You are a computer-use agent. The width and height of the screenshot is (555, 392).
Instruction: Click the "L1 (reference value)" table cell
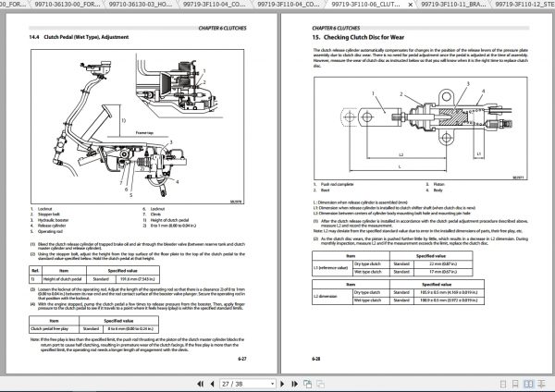[x=332, y=268]
